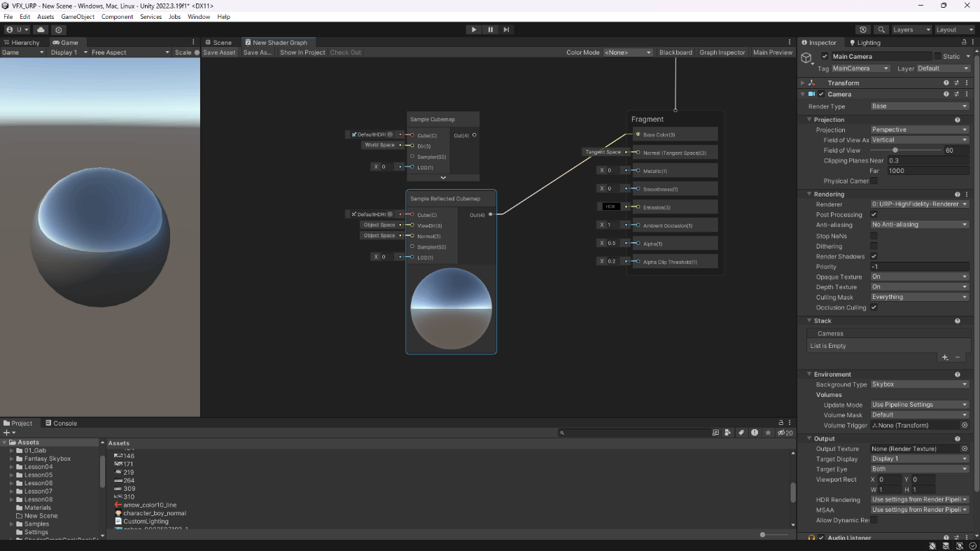The width and height of the screenshot is (980, 551).
Task: Open the Assets menu in menu bar
Action: point(45,17)
